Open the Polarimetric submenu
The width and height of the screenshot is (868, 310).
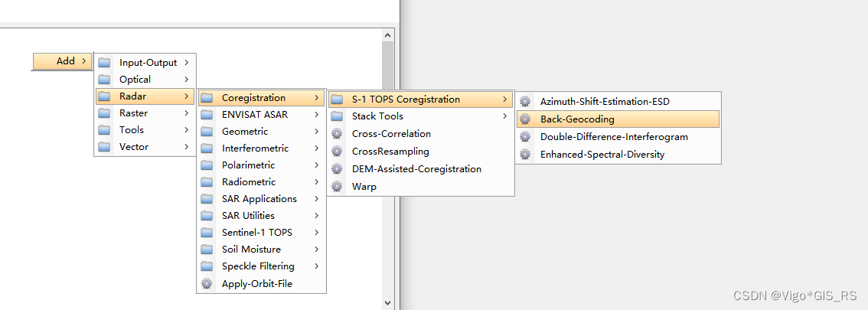tap(261, 165)
